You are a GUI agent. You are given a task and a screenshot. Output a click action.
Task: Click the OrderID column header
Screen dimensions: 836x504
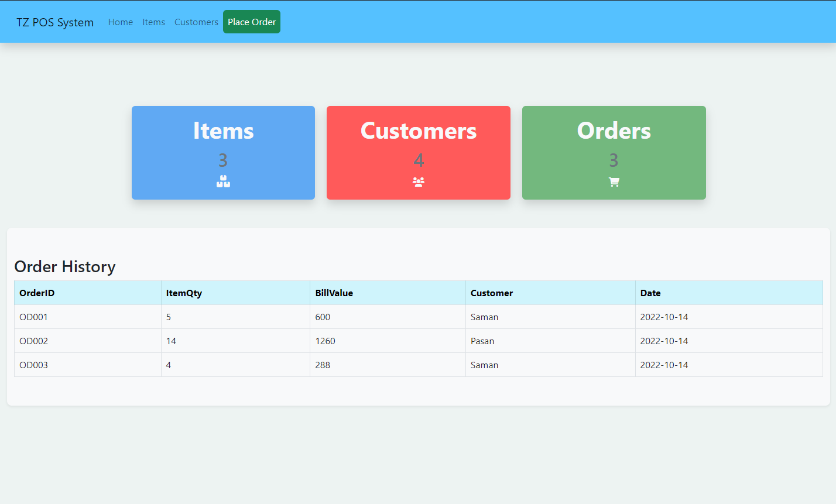coord(37,293)
